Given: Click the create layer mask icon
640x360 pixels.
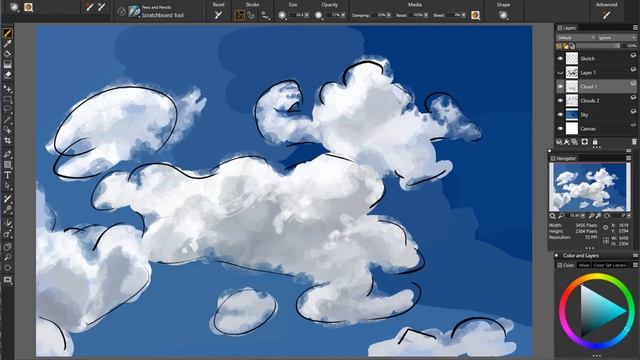Looking at the screenshot, I should (584, 142).
